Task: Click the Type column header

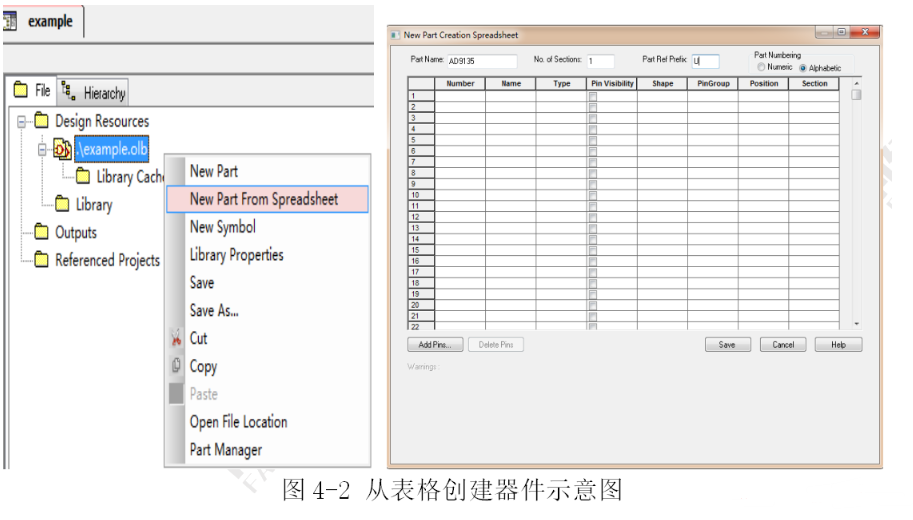Action: click(561, 84)
